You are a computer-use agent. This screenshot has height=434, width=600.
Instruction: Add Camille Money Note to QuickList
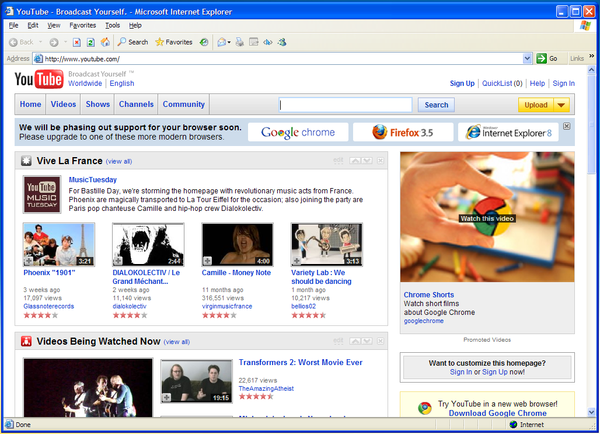tap(207, 261)
